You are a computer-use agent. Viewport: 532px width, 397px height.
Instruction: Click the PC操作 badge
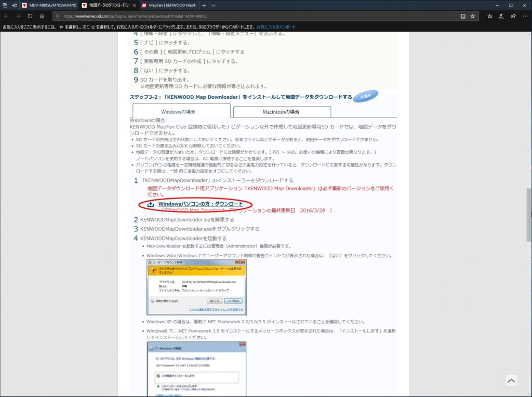click(365, 96)
